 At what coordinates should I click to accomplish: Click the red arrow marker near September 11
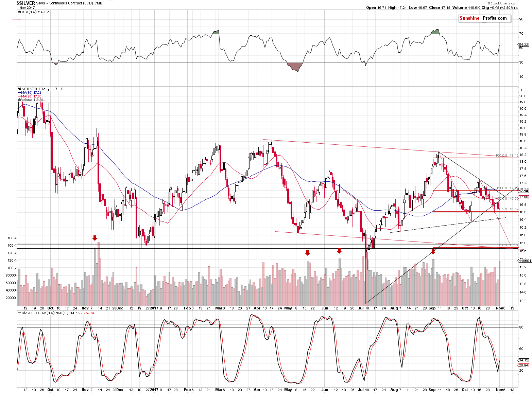click(433, 252)
